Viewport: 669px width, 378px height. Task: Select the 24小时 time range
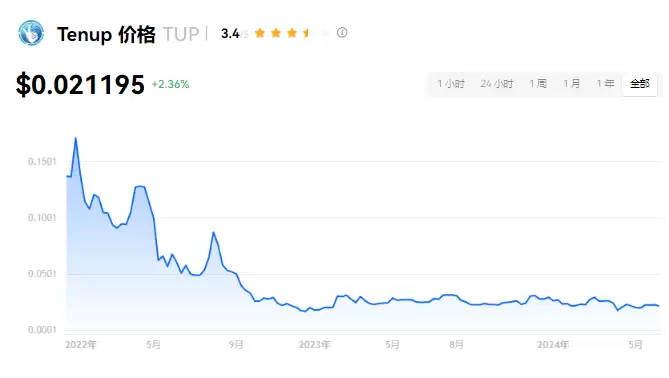pyautogui.click(x=497, y=84)
